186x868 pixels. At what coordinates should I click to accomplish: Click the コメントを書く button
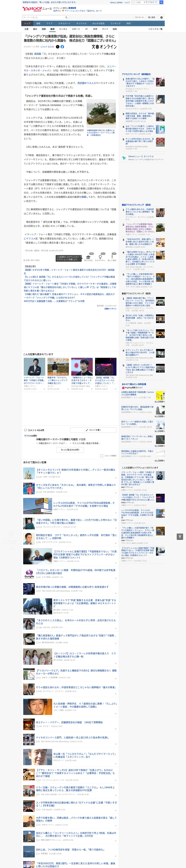pyautogui.click(x=93, y=430)
